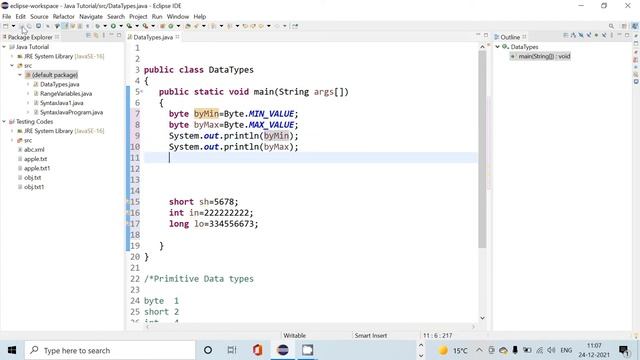This screenshot has width=640, height=360.
Task: Open DataTypes.java in Package Explorer
Action: pos(60,84)
